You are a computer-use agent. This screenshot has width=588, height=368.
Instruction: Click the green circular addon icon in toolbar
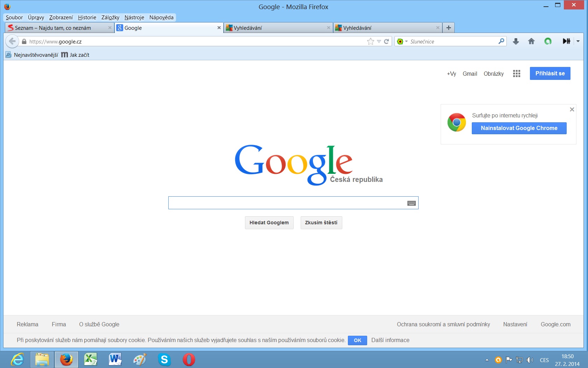point(548,41)
